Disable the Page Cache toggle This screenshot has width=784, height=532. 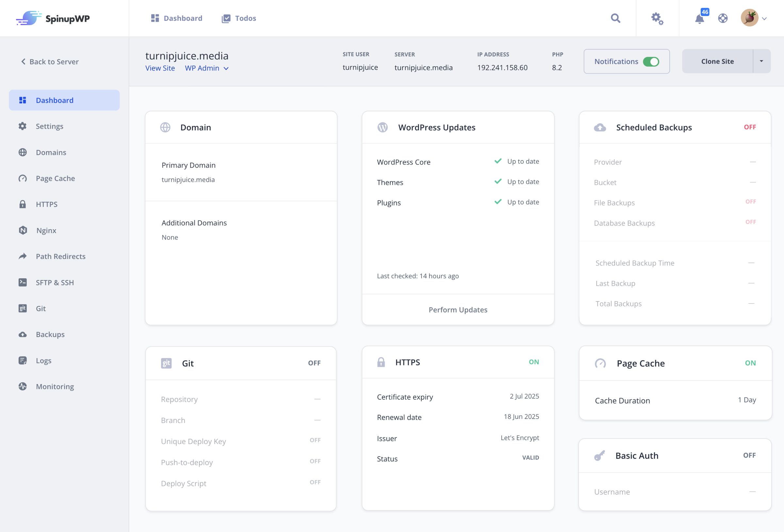[750, 362]
